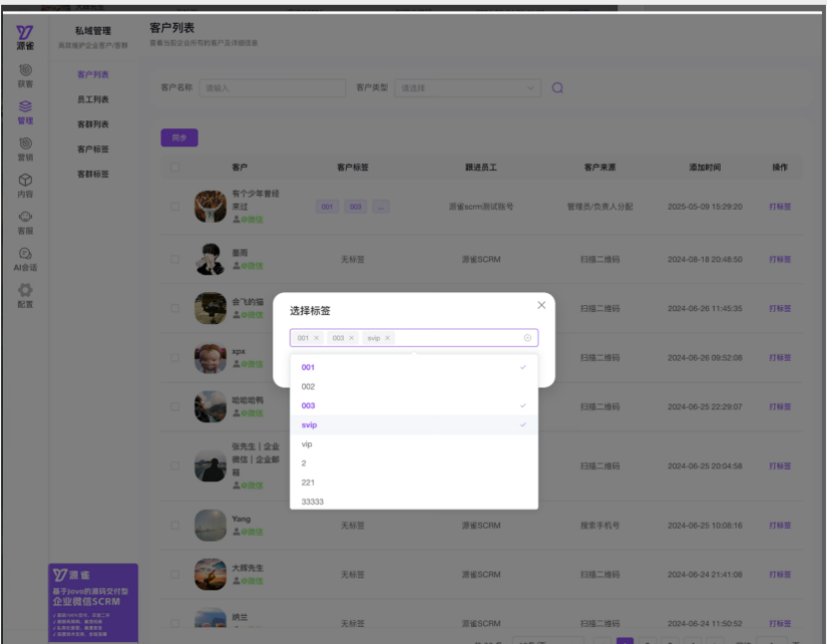Go to 客户标签 menu item
Viewport: 827px width, 644px height.
(x=92, y=149)
